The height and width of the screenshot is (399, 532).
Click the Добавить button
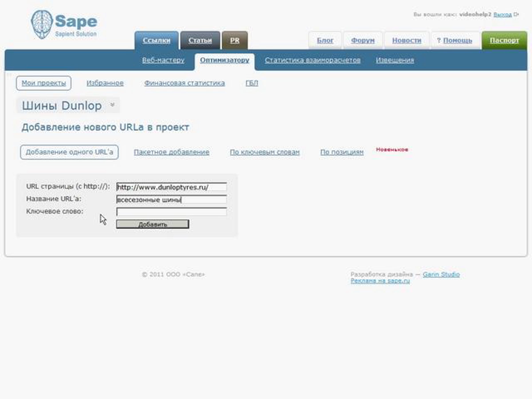(x=153, y=224)
